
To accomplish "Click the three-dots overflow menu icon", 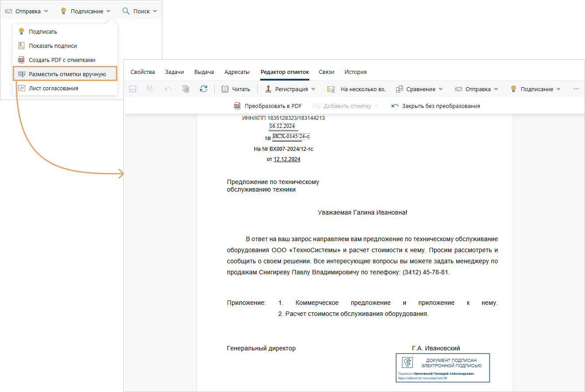I will coord(576,89).
